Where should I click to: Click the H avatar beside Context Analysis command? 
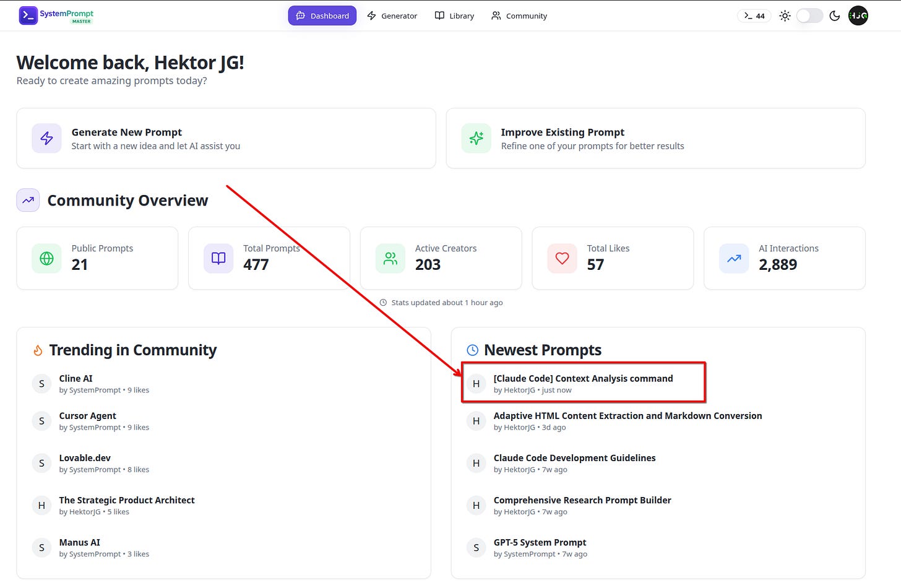pos(476,384)
